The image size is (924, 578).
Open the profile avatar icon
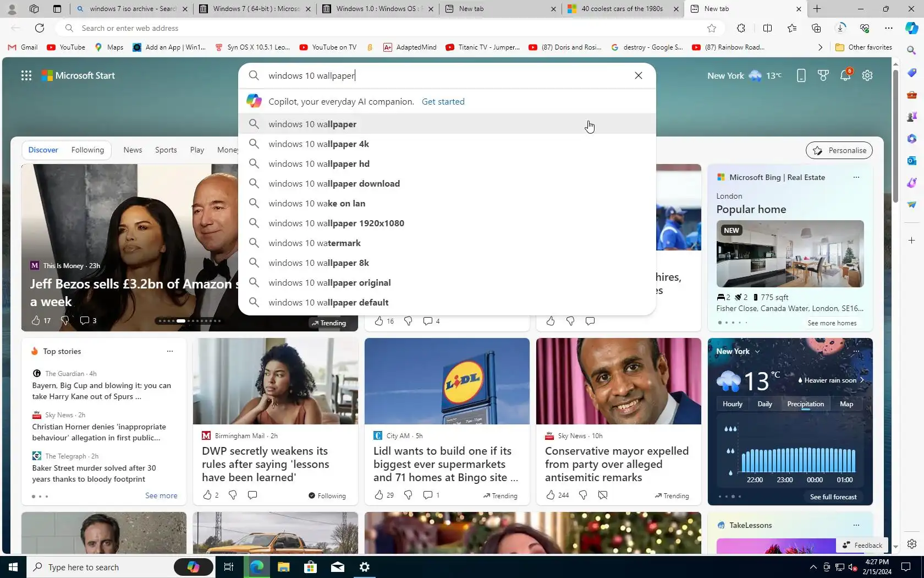(12, 9)
